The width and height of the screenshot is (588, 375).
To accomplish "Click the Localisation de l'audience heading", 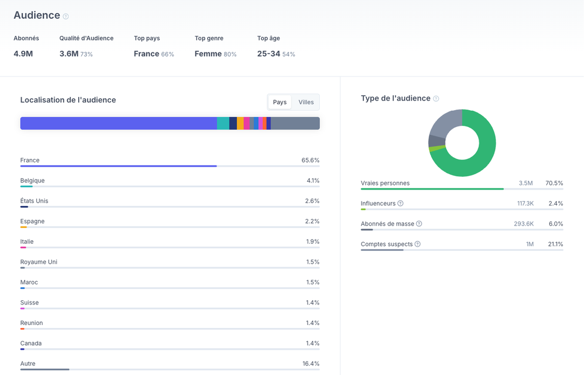I will [68, 100].
